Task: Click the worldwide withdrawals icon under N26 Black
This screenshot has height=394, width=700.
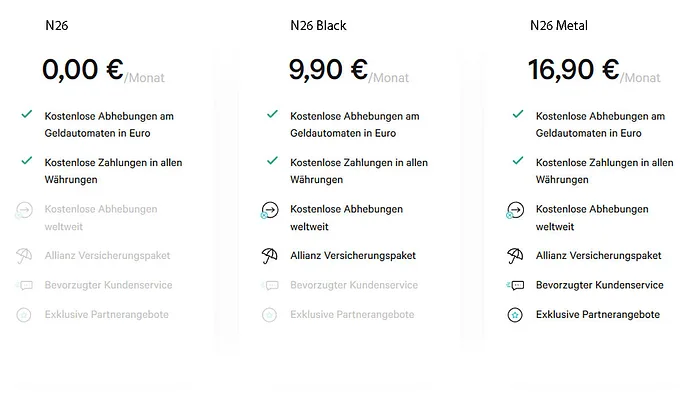Action: coord(270,210)
